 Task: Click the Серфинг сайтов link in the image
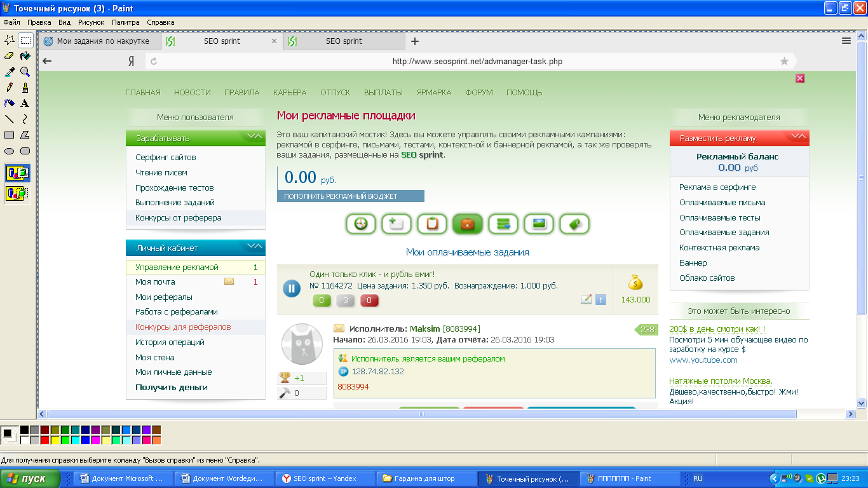[166, 157]
